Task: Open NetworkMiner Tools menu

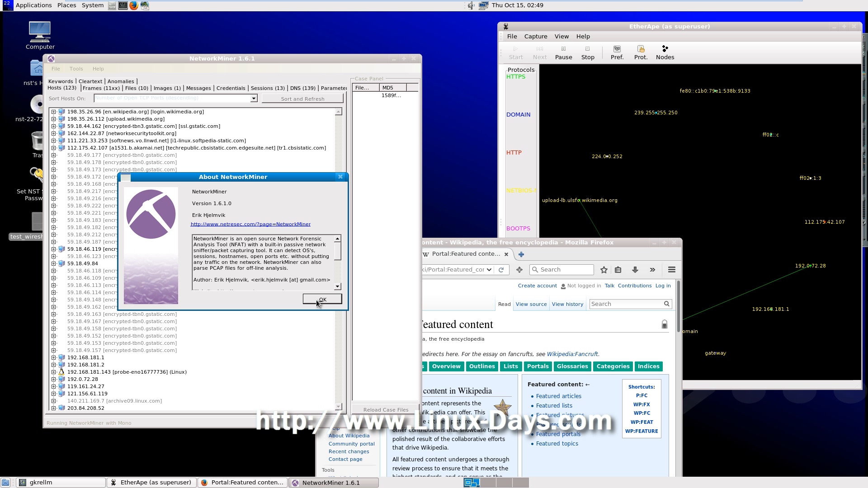Action: 76,69
